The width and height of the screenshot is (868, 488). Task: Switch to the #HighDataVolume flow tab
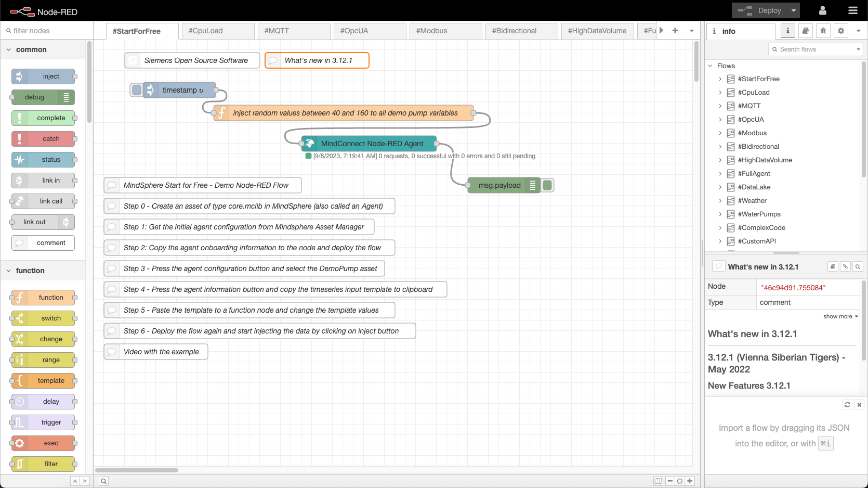[597, 31]
